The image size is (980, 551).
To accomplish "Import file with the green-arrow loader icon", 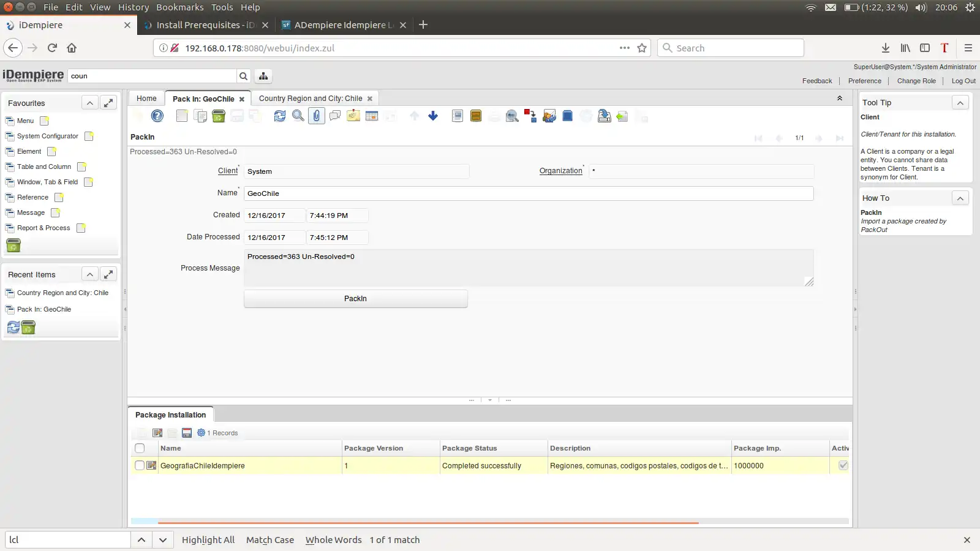I will (x=623, y=116).
